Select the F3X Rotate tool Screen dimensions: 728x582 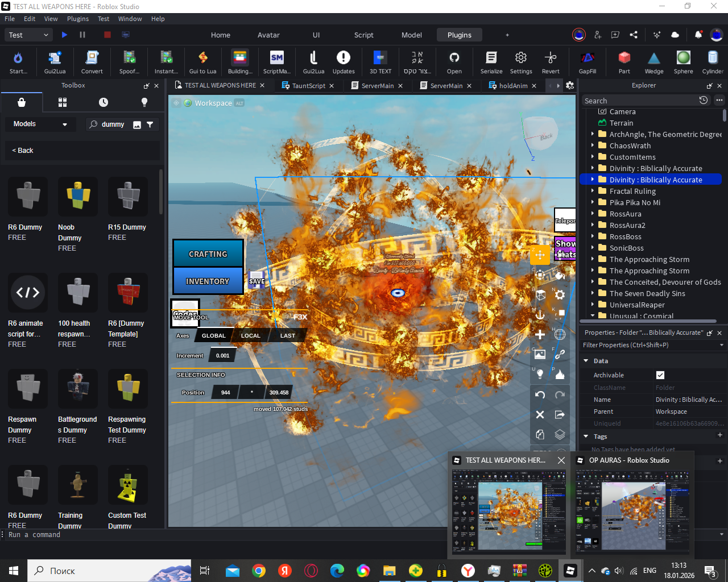click(x=540, y=275)
